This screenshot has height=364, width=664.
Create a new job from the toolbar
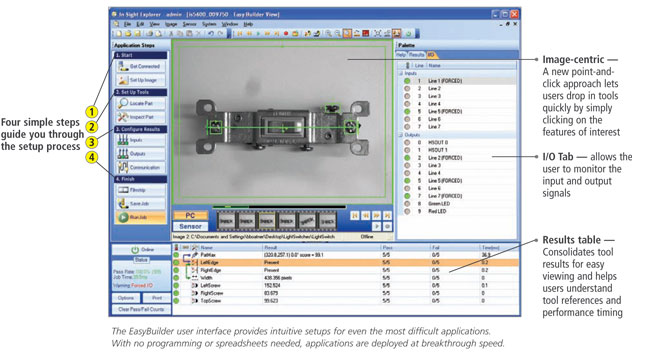pos(119,33)
